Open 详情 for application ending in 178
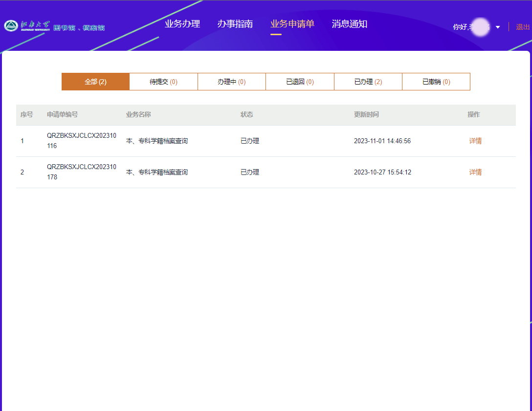532x411 pixels. pos(475,172)
